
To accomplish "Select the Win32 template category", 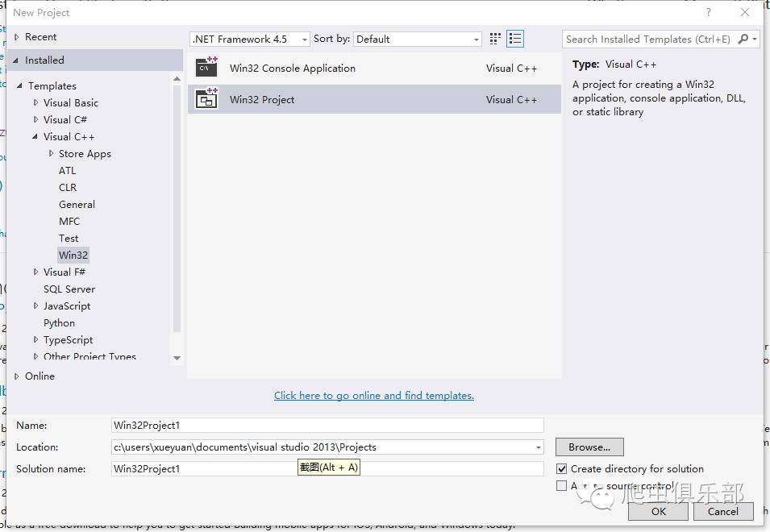I will click(73, 256).
